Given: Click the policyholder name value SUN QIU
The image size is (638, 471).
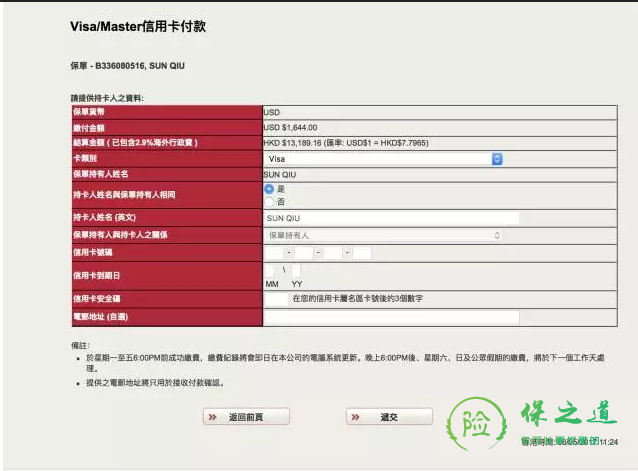Looking at the screenshot, I should (x=280, y=174).
